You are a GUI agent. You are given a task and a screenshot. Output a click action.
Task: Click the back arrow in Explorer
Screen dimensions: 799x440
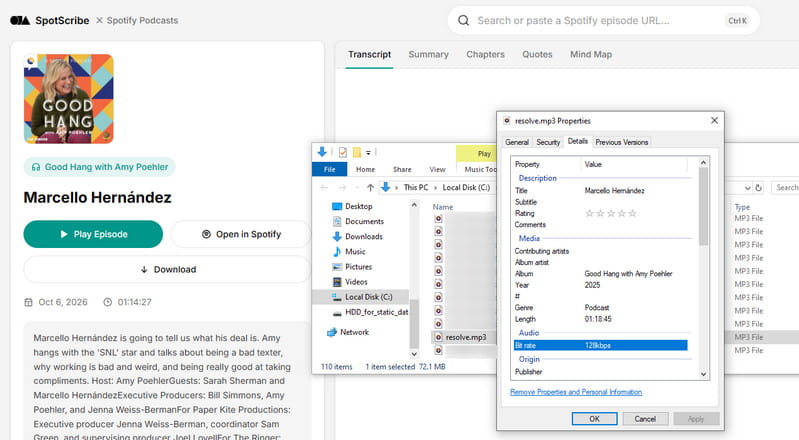click(x=324, y=188)
